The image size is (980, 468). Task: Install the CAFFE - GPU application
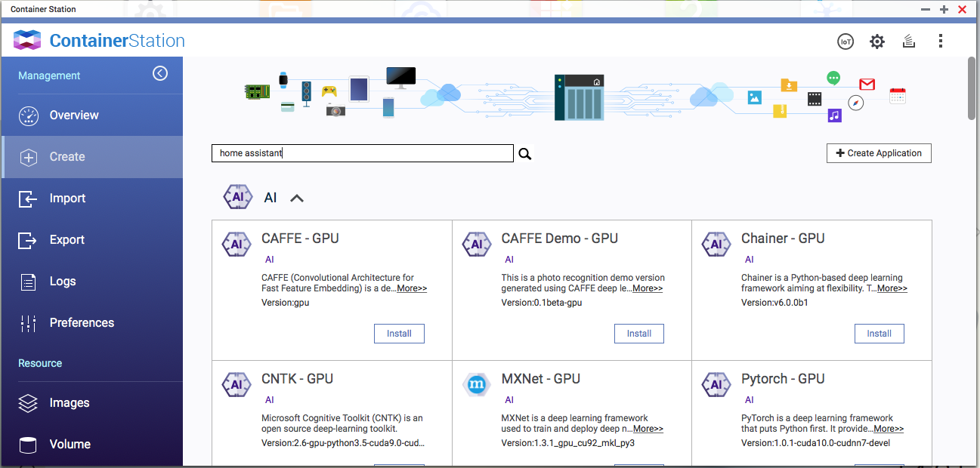pos(399,334)
